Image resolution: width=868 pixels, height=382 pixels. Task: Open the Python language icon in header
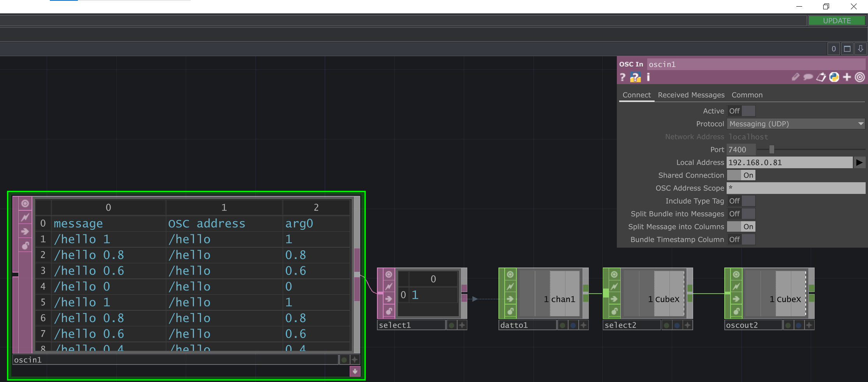(x=834, y=77)
